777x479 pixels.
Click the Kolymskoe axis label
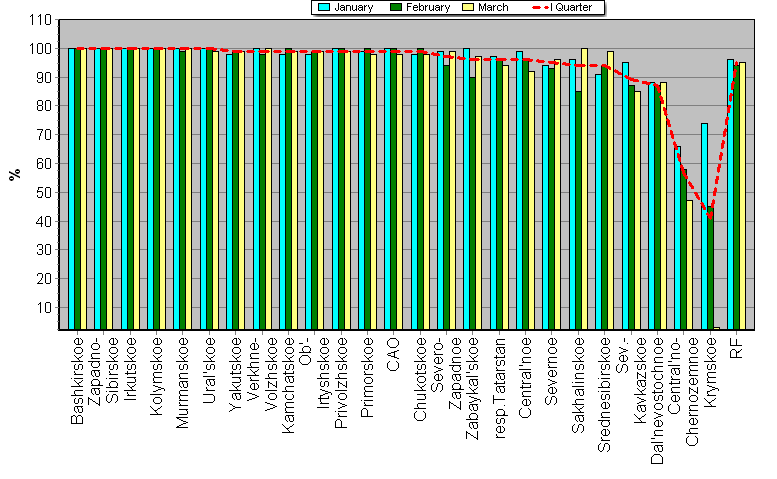(156, 376)
